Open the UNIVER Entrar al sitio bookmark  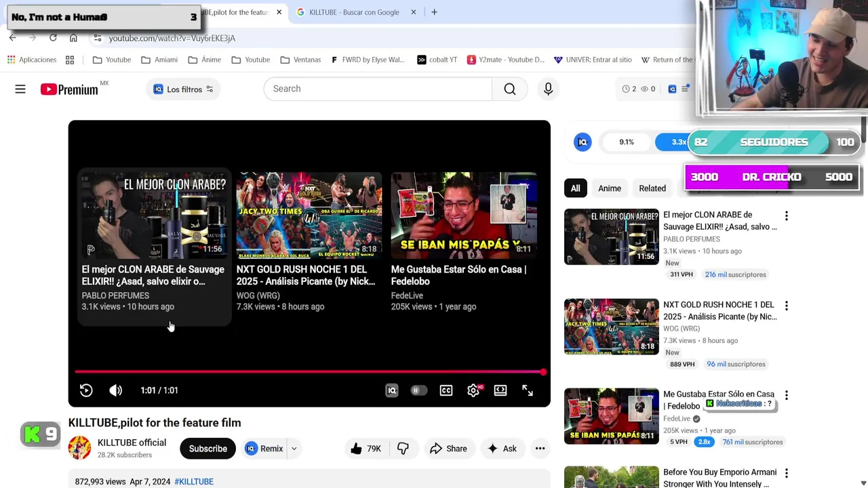593,60
